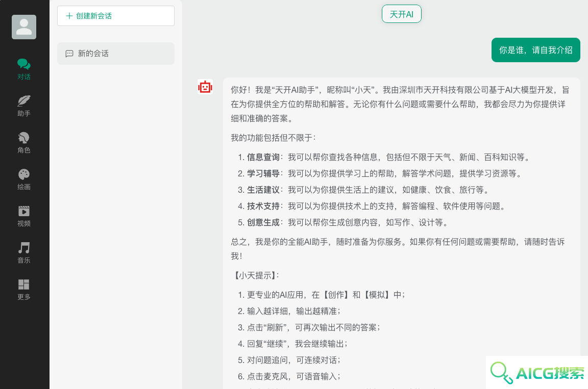Open the 视频 video section

coord(24,216)
